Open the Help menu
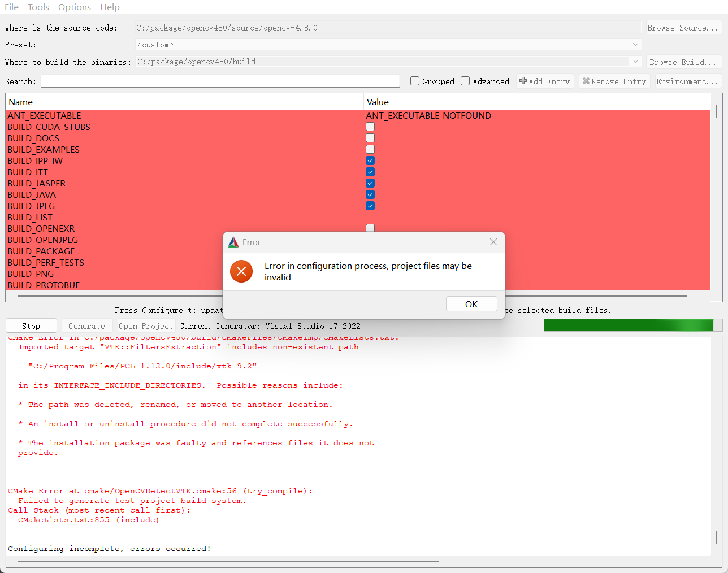The width and height of the screenshot is (728, 573). pyautogui.click(x=110, y=7)
